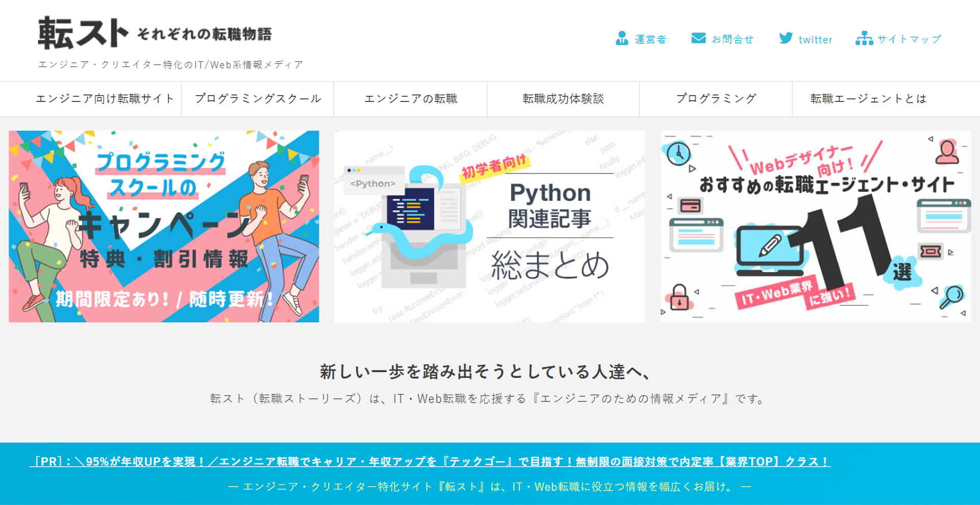Open the Webデザイナー向け agents 11選 banner
This screenshot has width=980, height=505.
click(816, 226)
